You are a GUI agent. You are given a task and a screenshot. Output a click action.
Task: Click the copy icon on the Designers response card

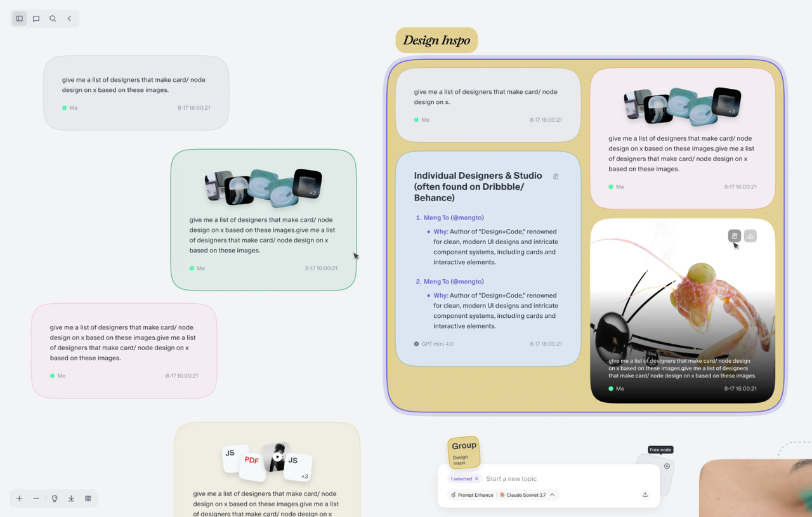click(556, 176)
